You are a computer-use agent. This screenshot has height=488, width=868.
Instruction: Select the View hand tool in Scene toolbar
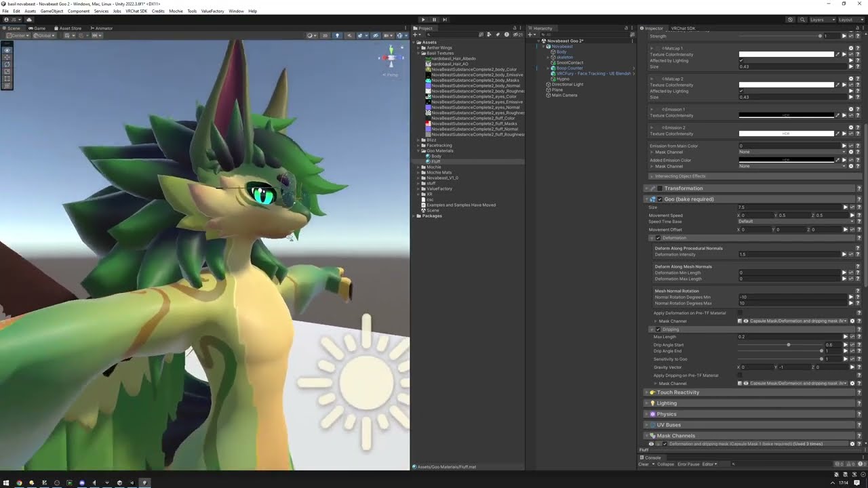point(7,51)
